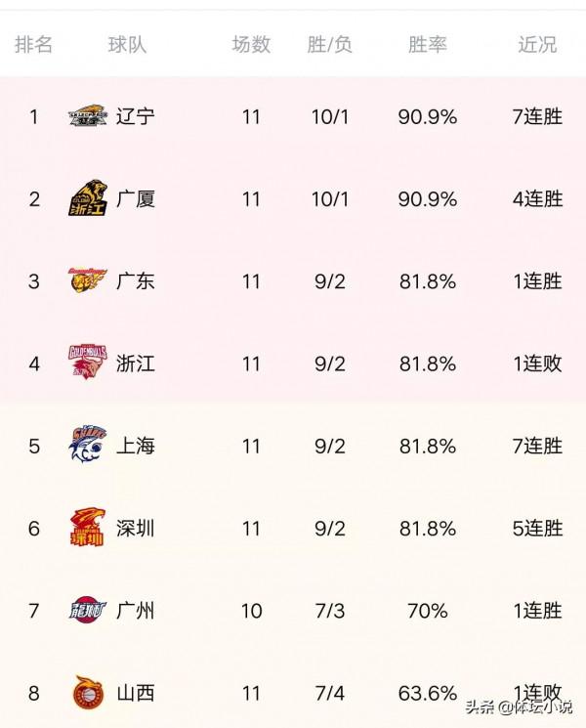The image size is (586, 728).
Task: Sort by the 排名 column header
Action: (x=34, y=45)
